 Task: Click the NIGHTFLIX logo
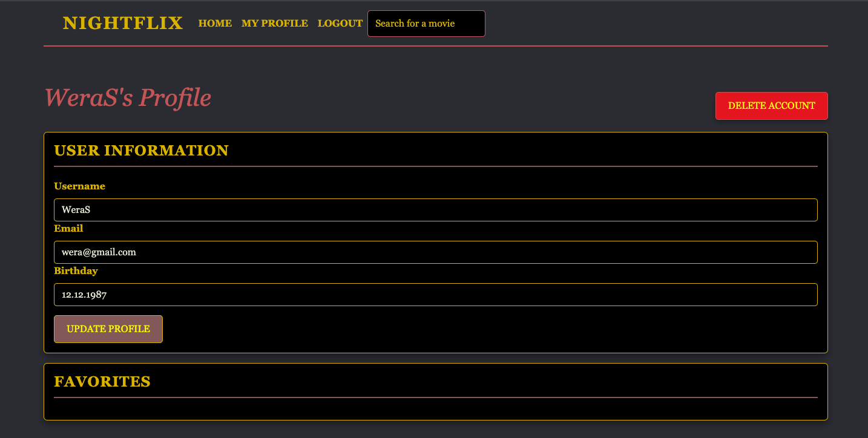click(x=123, y=23)
